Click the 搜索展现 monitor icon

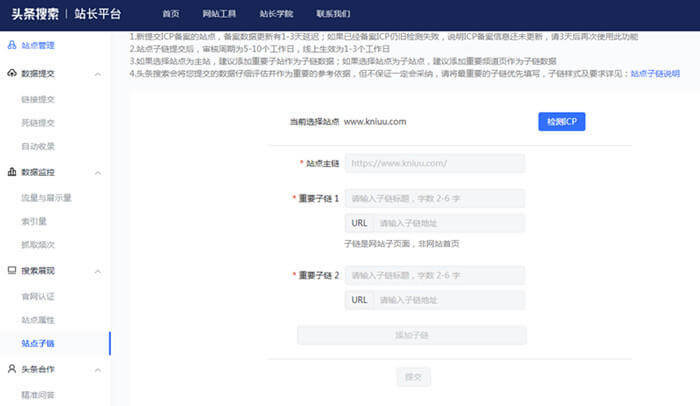click(x=11, y=271)
